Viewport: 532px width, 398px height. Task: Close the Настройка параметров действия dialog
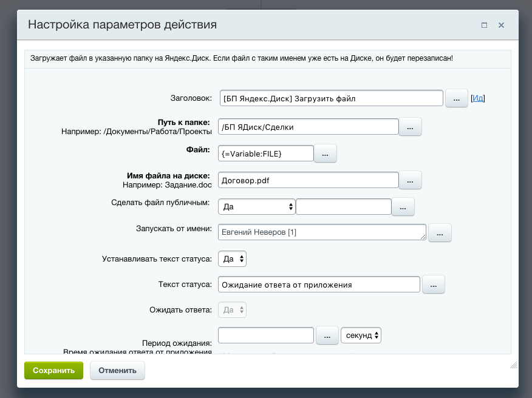click(x=502, y=25)
